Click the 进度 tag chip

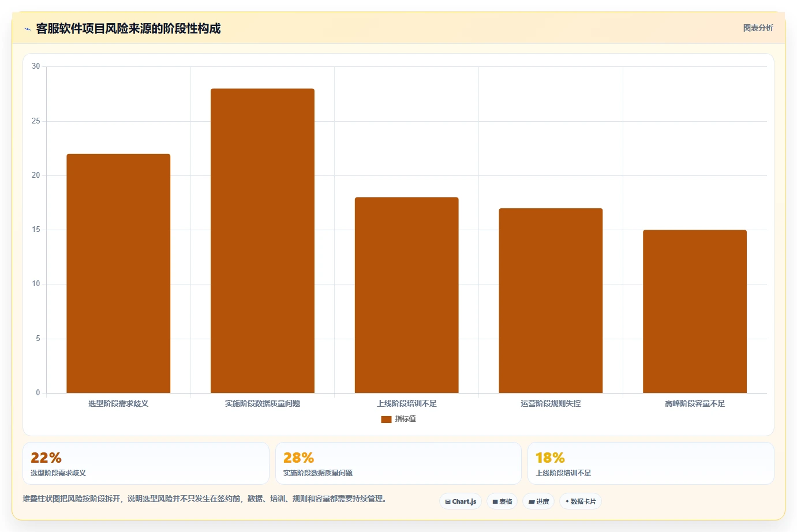pyautogui.click(x=538, y=501)
